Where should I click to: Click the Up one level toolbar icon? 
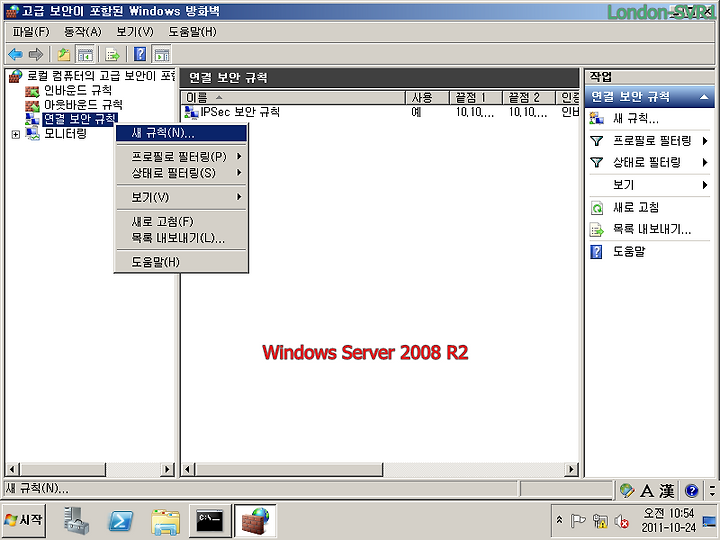63,55
